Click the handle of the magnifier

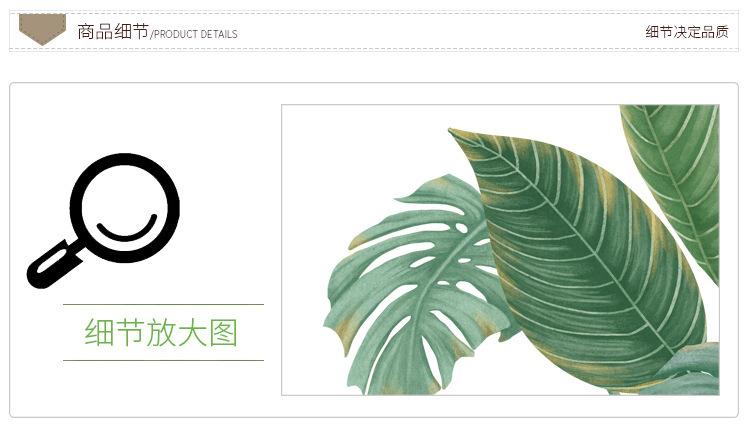pyautogui.click(x=54, y=264)
